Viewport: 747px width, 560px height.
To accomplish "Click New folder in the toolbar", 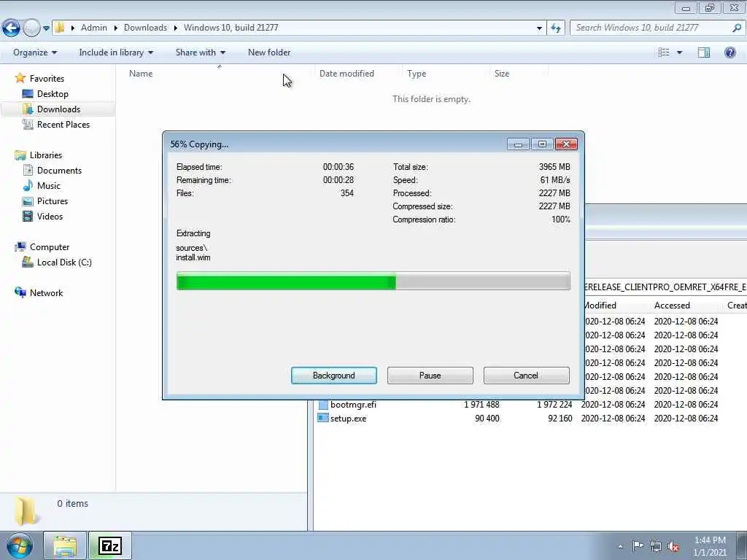I will pos(269,52).
